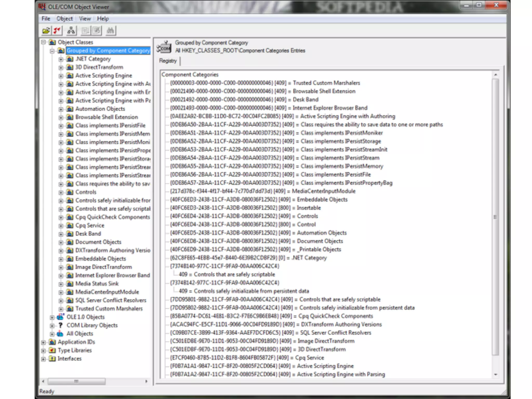Click the binoculars View toolbar icon

[x=110, y=31]
